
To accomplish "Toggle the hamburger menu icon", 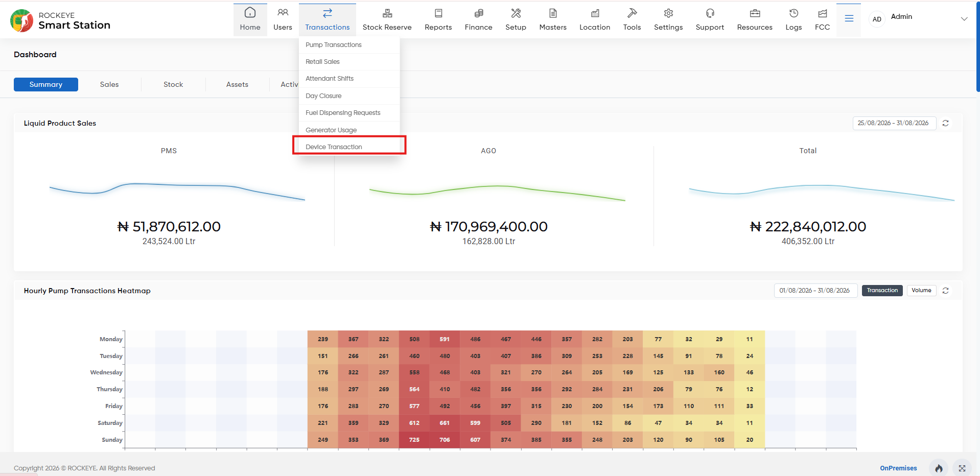I will [849, 19].
